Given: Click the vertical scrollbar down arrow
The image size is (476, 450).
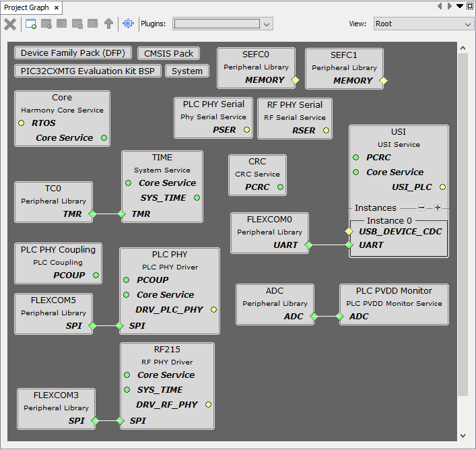Looking at the screenshot, I should pyautogui.click(x=463, y=435).
